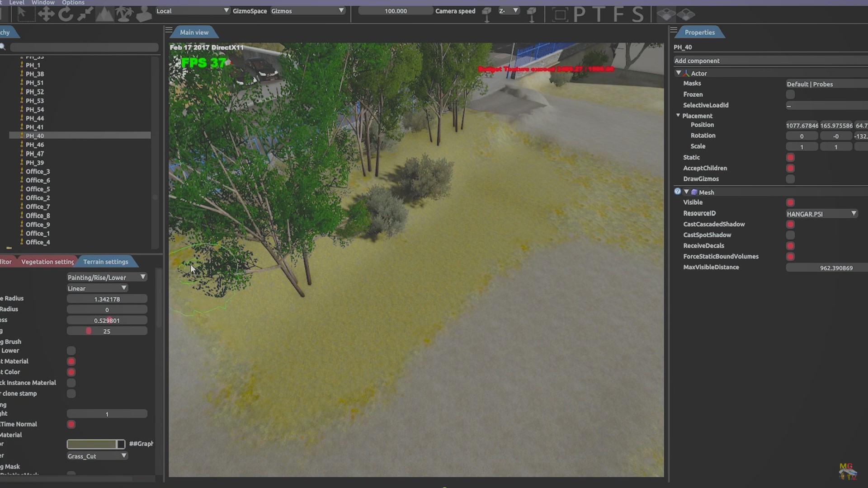Toggle the Frozen checkbox
868x488 pixels.
pos(790,94)
